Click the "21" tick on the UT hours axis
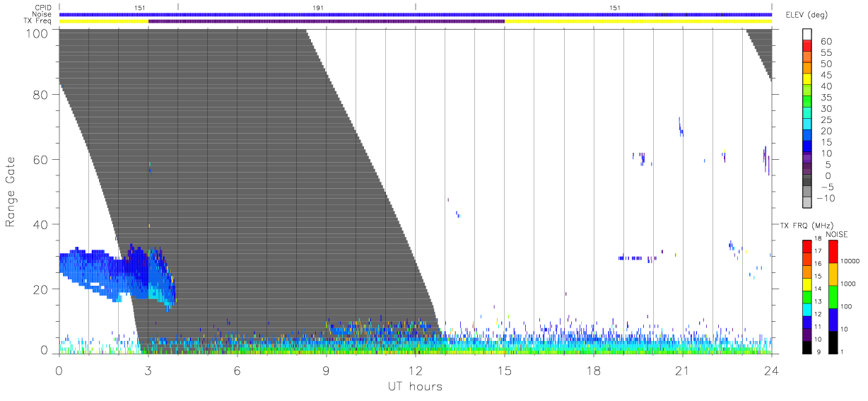The image size is (868, 401). (682, 371)
